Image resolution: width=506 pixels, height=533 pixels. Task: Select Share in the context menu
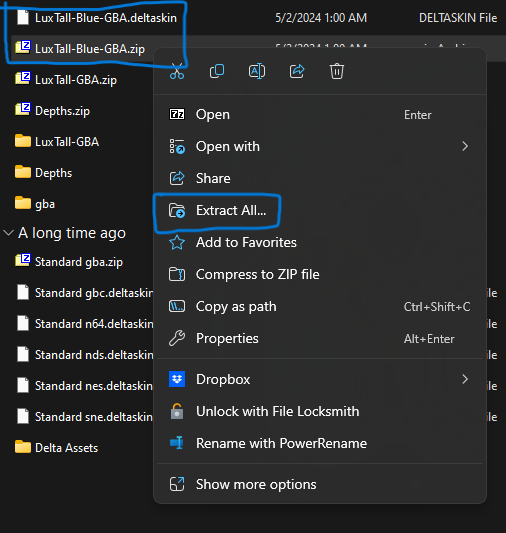pyautogui.click(x=320, y=178)
